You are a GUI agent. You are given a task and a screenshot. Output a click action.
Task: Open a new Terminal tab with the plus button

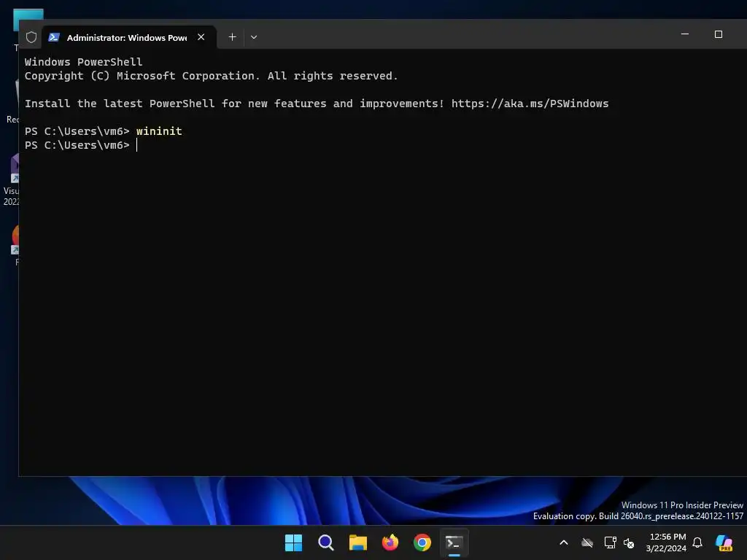click(x=232, y=37)
